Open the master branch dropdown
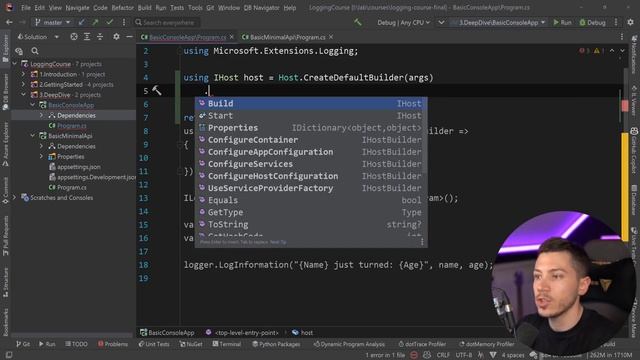The height and width of the screenshot is (360, 640). point(52,22)
